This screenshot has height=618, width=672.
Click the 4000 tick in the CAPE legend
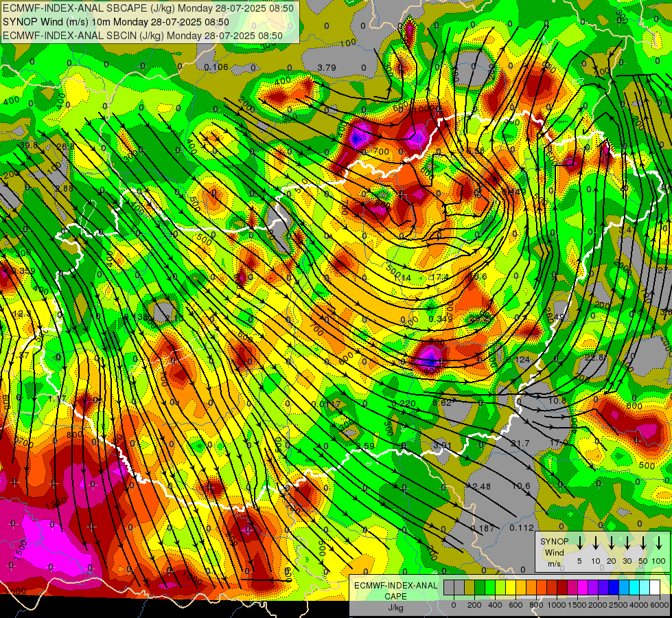(x=638, y=605)
